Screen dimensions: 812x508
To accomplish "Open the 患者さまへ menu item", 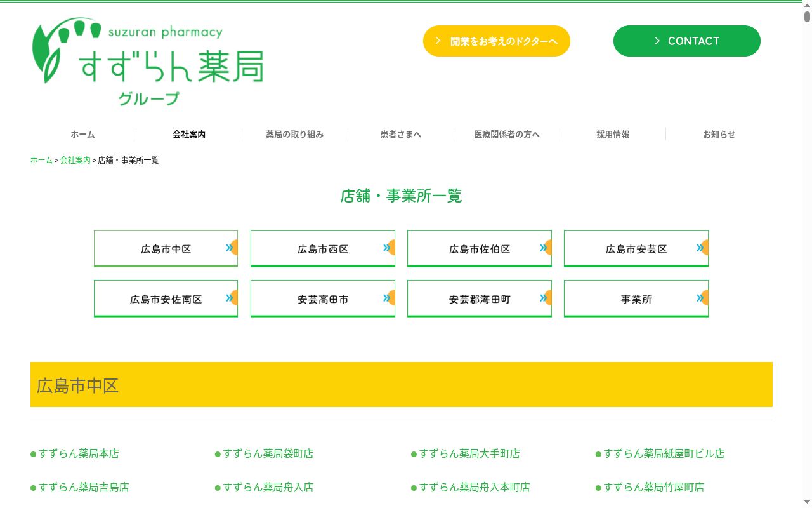I will pyautogui.click(x=401, y=135).
